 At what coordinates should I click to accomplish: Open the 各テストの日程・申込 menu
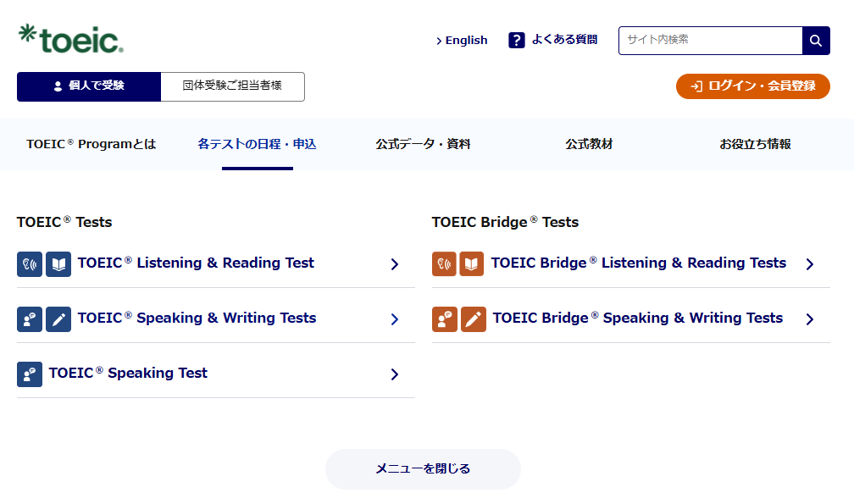point(257,144)
